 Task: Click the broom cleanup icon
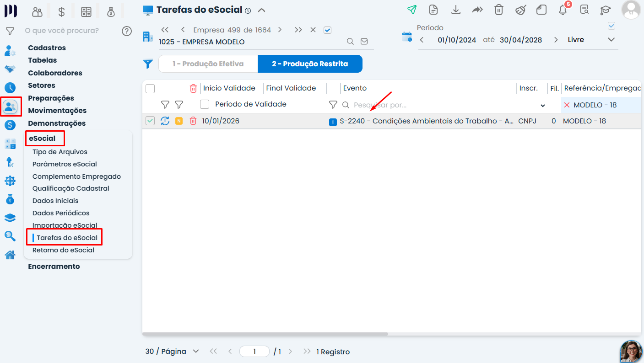pos(520,10)
